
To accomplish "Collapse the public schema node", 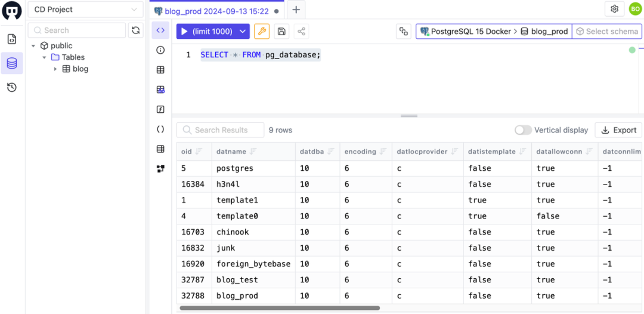I will 33,46.
